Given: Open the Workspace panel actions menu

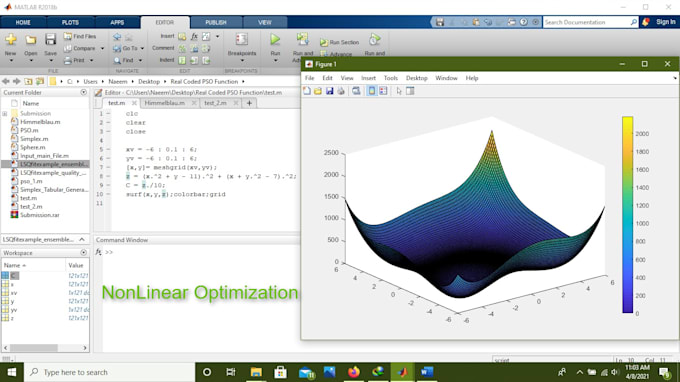Looking at the screenshot, I should (83, 252).
